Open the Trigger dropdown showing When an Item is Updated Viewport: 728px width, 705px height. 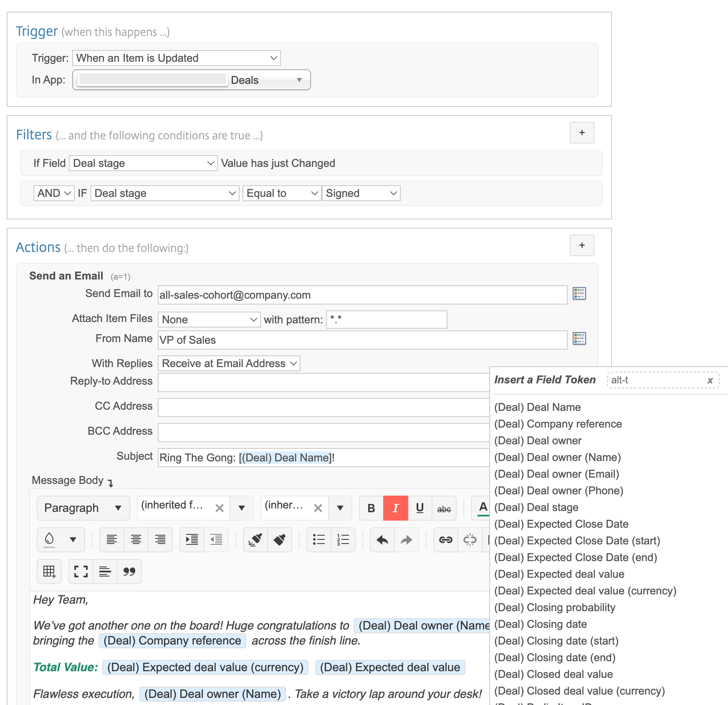coord(176,58)
